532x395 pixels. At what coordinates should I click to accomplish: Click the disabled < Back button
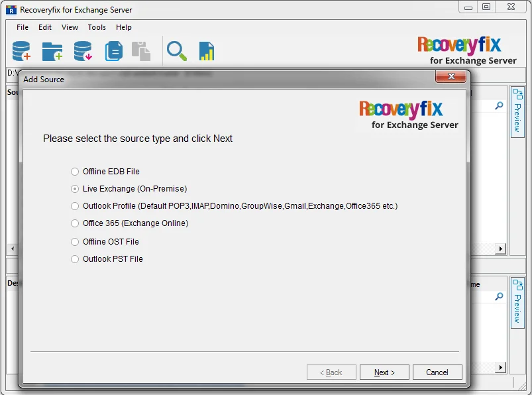(331, 372)
